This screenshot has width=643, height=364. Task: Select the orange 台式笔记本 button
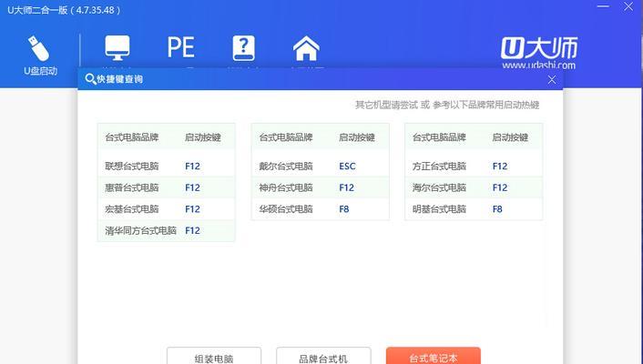(x=433, y=356)
